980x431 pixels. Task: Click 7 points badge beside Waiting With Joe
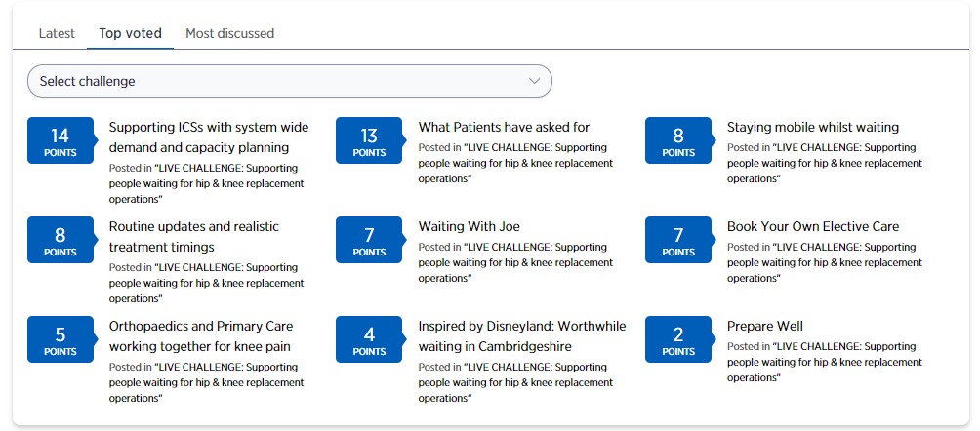(369, 240)
